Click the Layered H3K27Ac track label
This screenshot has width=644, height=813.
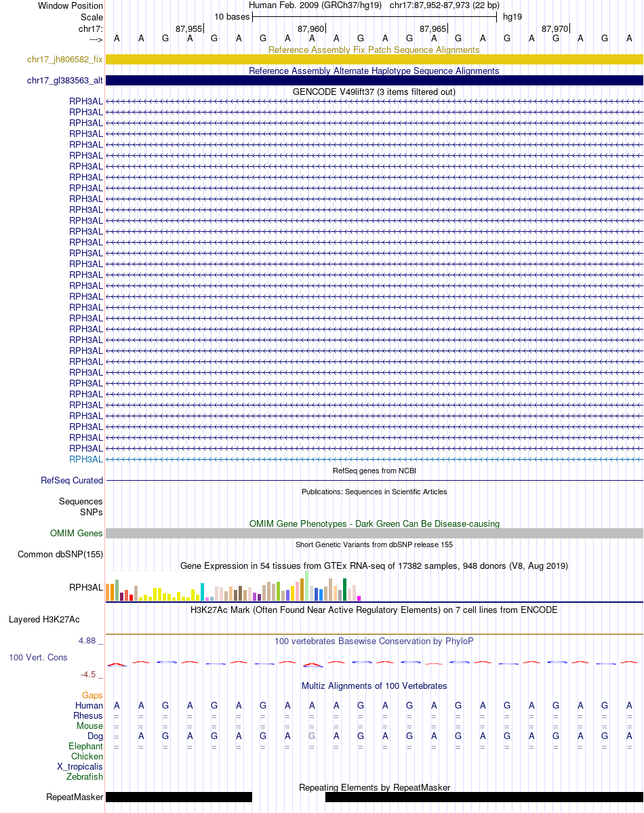click(44, 620)
